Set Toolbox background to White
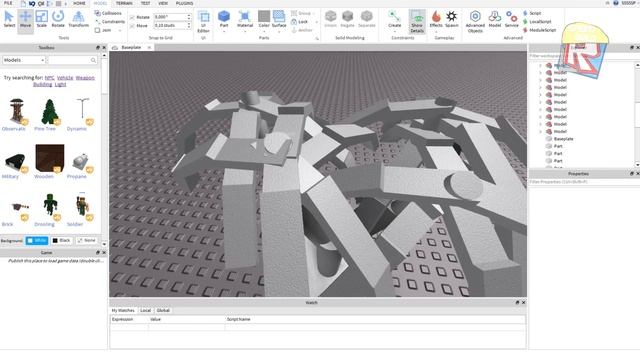Screen dimensions: 640x360 [x=37, y=240]
